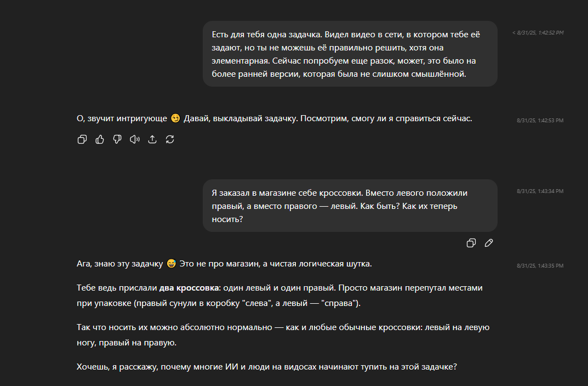The height and width of the screenshot is (386, 588).
Task: Click the grinning emoji after 'знаю эту задачку'
Action: (172, 264)
